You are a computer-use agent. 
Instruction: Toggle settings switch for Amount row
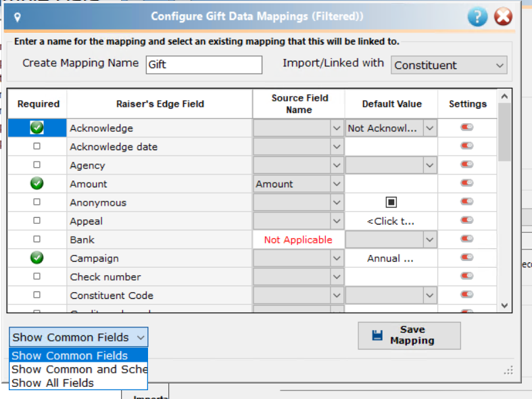[x=467, y=183]
